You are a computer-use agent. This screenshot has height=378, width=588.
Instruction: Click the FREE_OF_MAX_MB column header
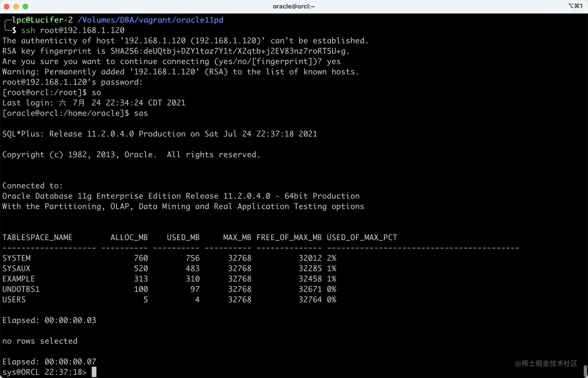[289, 237]
